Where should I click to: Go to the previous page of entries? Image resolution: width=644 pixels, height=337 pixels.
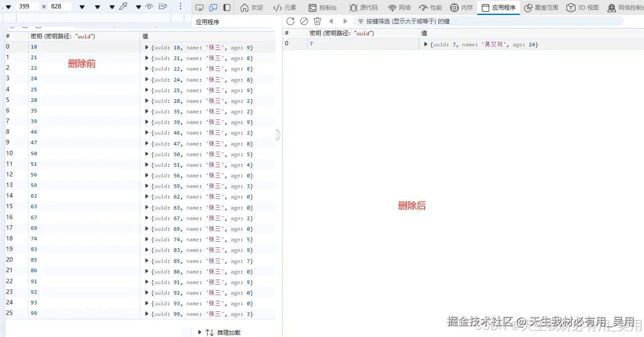point(331,21)
